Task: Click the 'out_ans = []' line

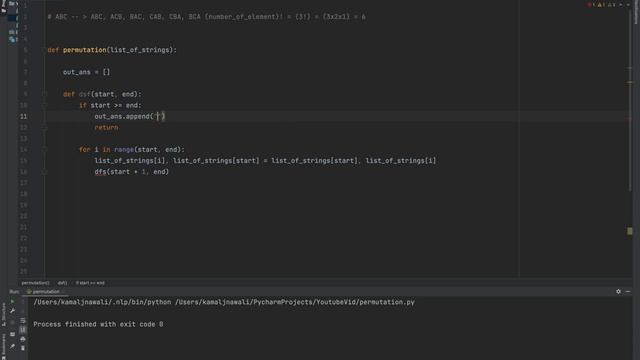Action: [86, 72]
